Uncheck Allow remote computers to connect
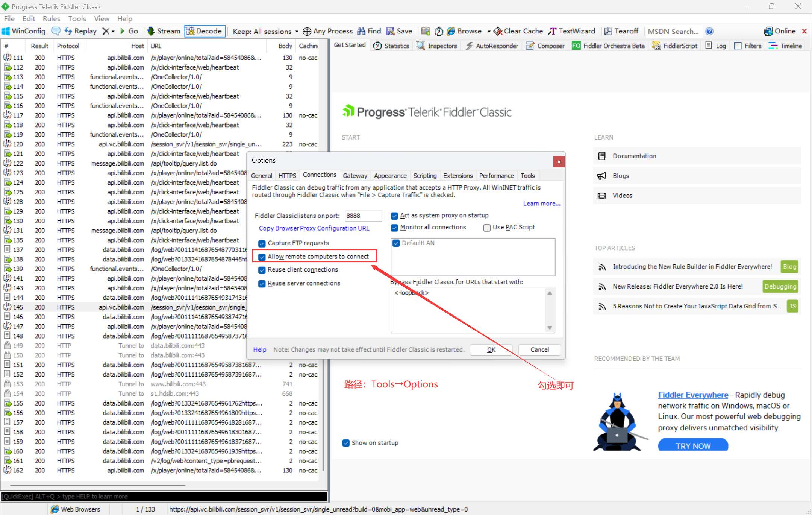Viewport: 812px width, 515px height. (262, 257)
